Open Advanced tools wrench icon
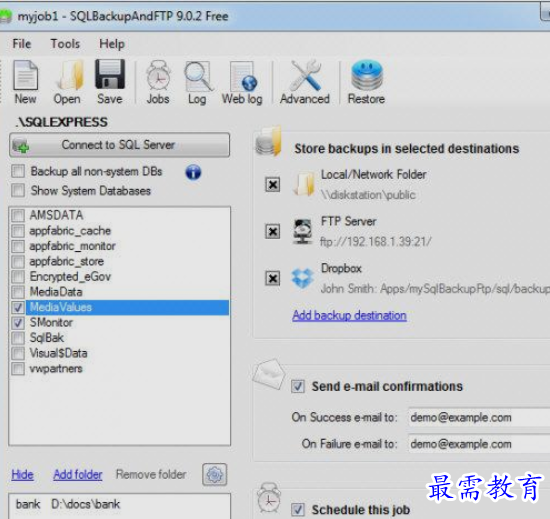The width and height of the screenshot is (550, 519). click(304, 82)
